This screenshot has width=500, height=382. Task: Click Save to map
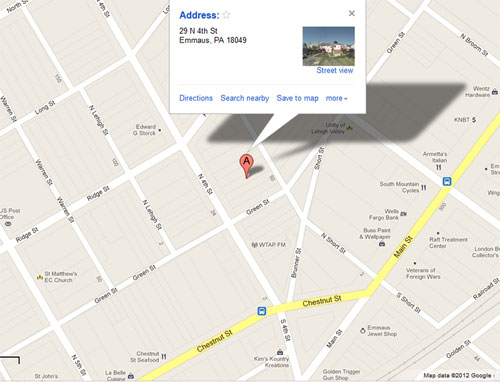tap(297, 98)
